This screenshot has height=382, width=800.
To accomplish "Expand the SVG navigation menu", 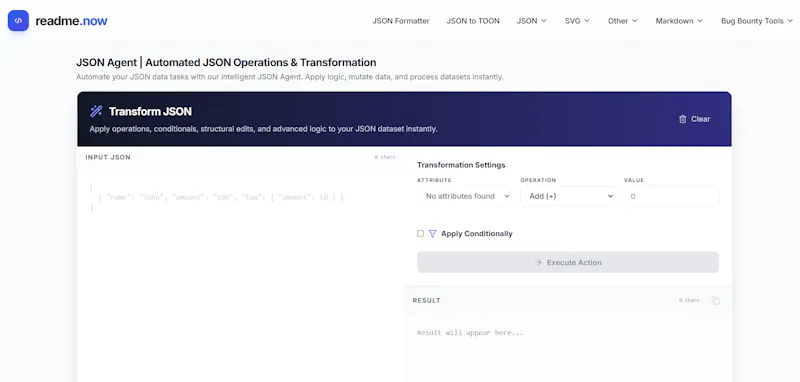I will [x=577, y=21].
